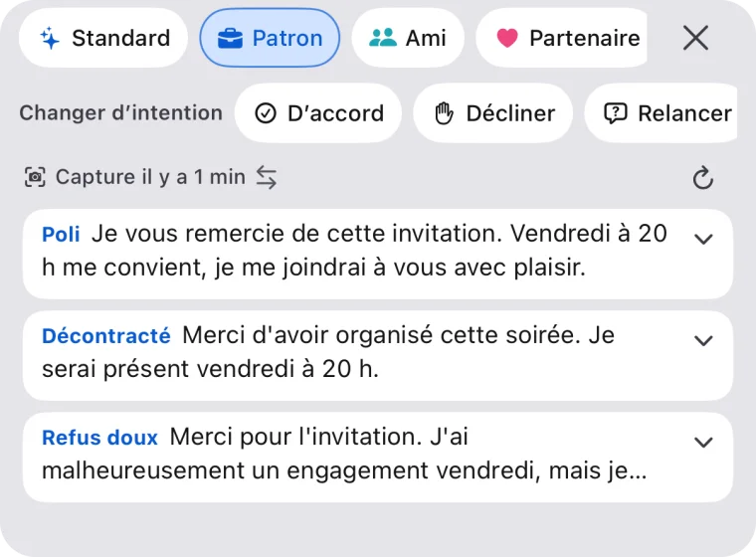Click the raised hand icon on Décliner
Viewport: 756px width, 557px height.
click(x=444, y=113)
